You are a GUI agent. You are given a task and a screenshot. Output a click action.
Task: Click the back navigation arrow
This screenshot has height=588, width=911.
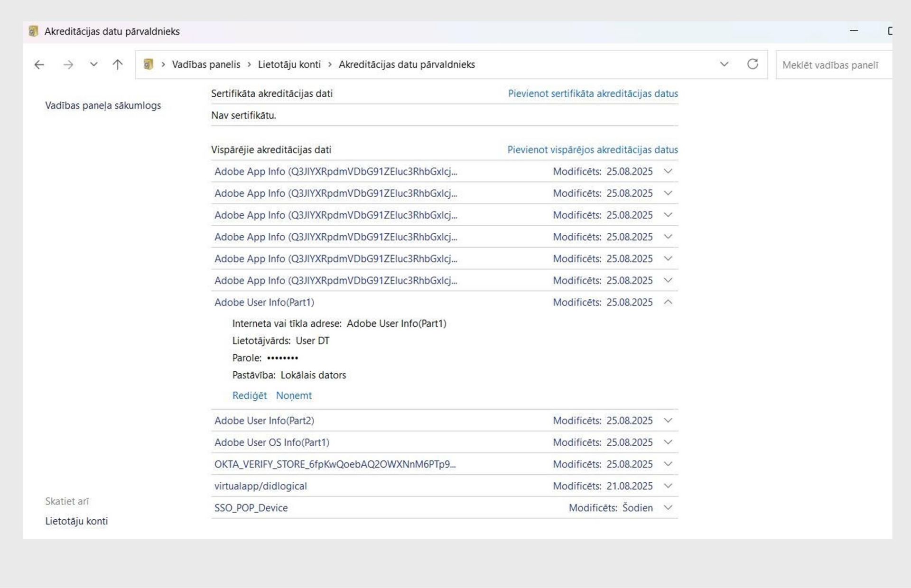pyautogui.click(x=39, y=64)
